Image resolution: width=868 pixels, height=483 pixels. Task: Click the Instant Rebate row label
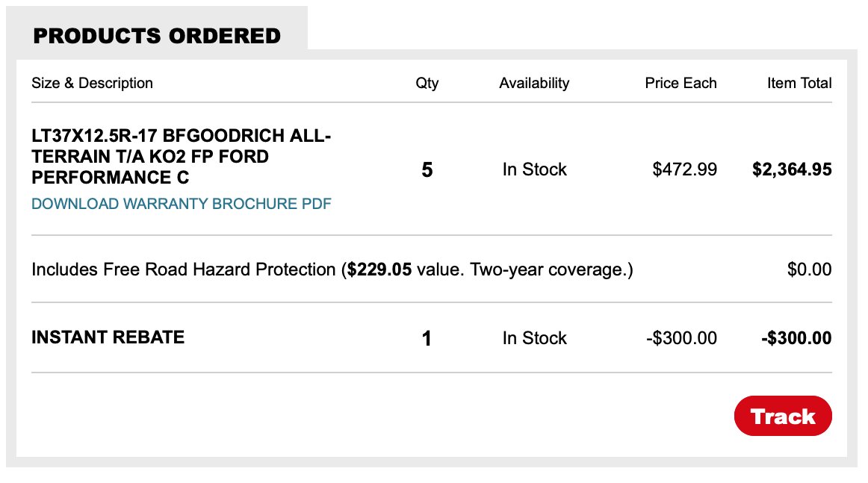coord(108,337)
